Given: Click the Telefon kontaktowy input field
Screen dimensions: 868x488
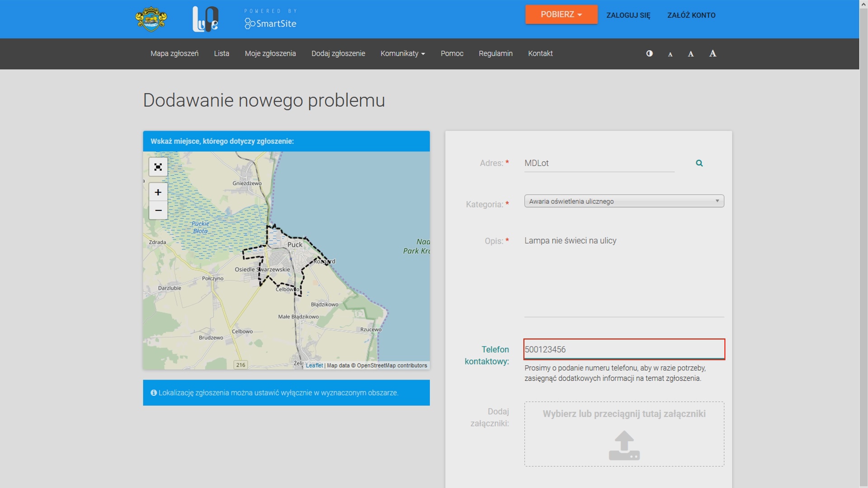Looking at the screenshot, I should pyautogui.click(x=624, y=349).
